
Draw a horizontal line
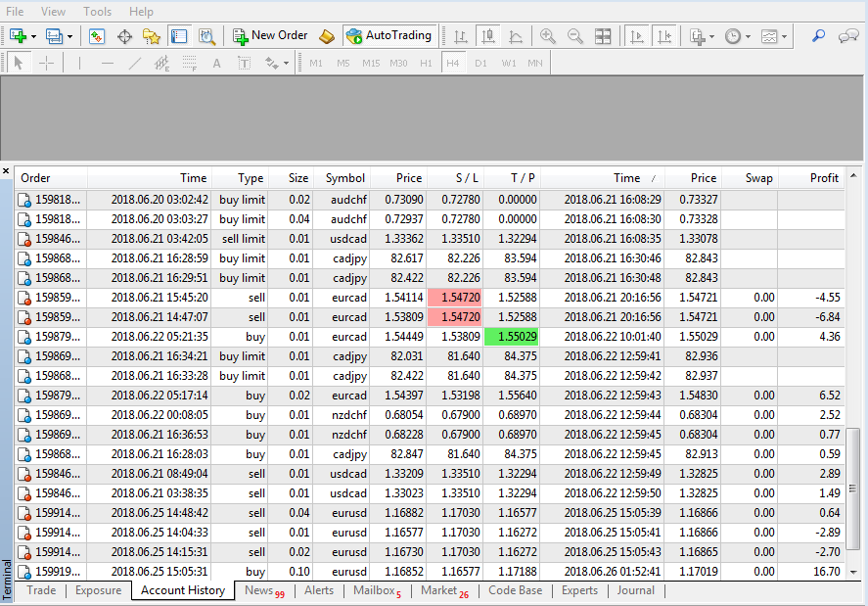tap(108, 64)
